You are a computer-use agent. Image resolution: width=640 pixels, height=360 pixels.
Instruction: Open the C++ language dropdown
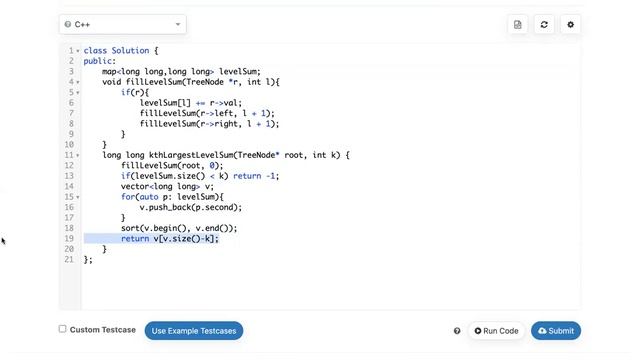click(x=122, y=24)
